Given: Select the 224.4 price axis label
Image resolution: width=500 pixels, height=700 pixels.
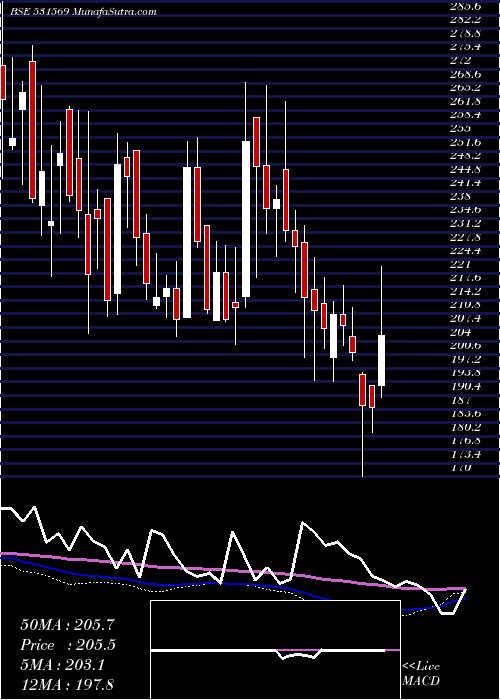Looking at the screenshot, I should [466, 251].
